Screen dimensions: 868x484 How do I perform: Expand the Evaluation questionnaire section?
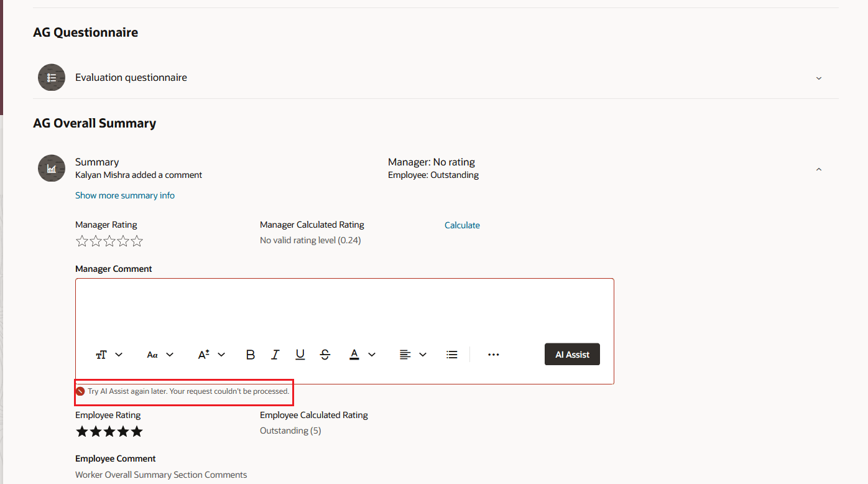[x=818, y=78]
